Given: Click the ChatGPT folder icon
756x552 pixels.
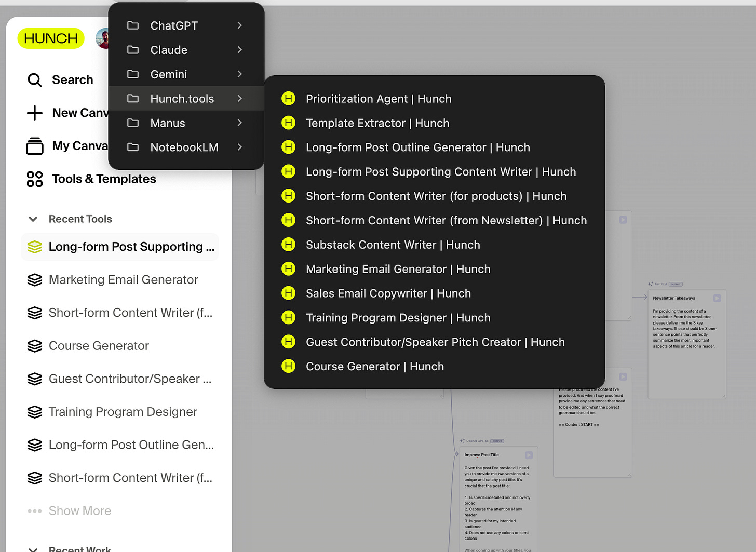Looking at the screenshot, I should [x=133, y=25].
